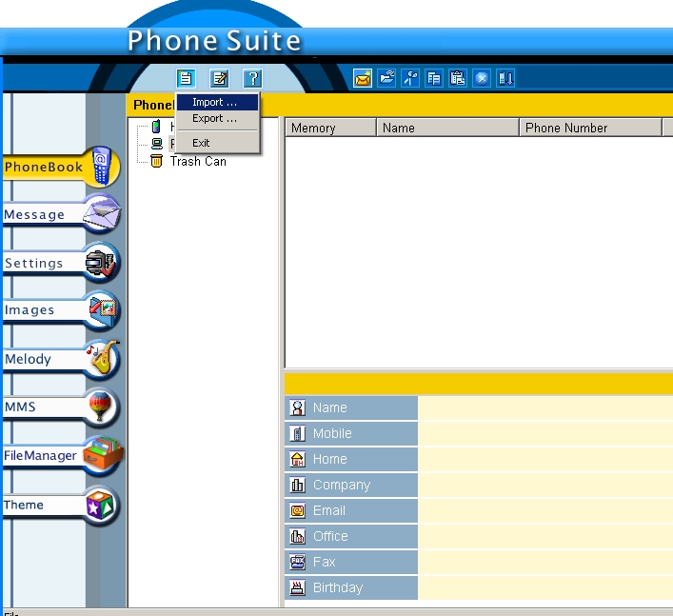The height and width of the screenshot is (616, 673).
Task: Click the house icon beside Home
Action: (297, 459)
